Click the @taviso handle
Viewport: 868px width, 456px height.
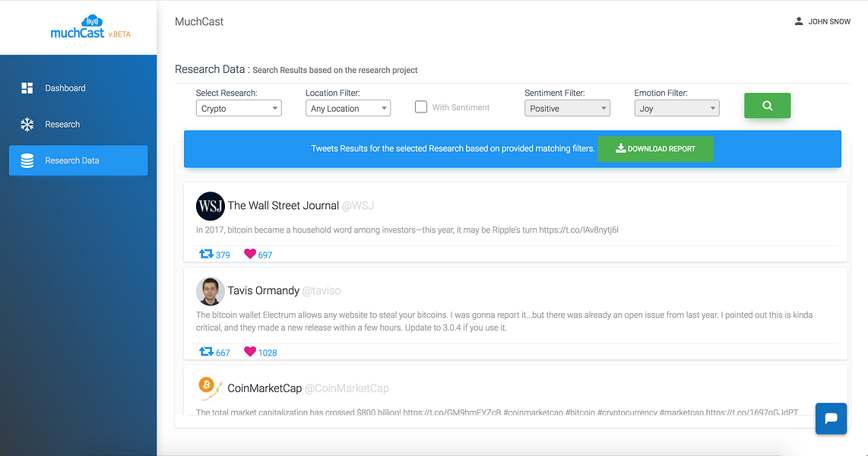point(322,290)
